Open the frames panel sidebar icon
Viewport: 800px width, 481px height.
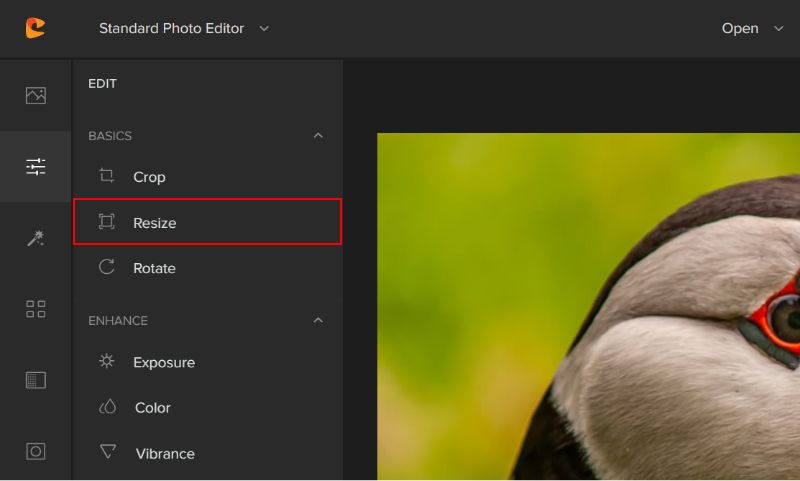point(36,451)
